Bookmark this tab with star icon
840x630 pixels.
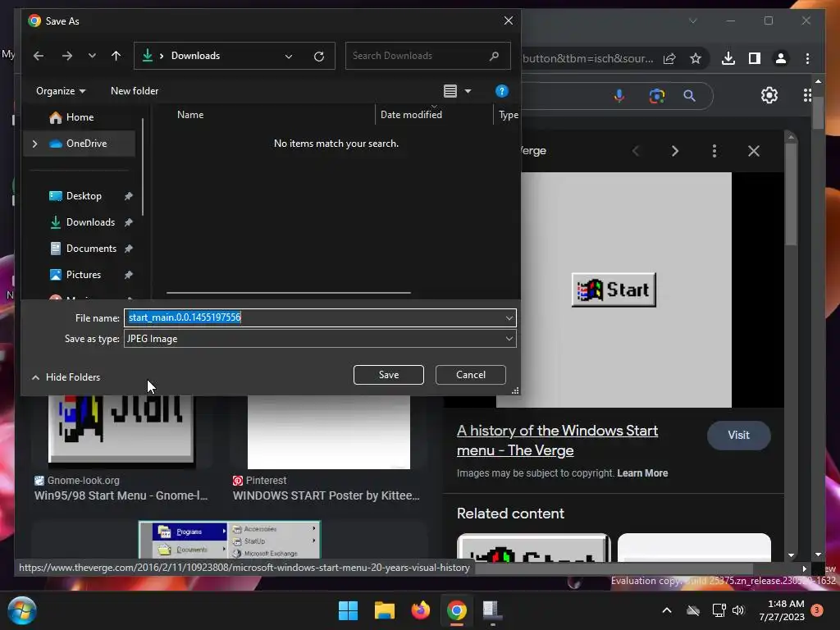point(696,58)
